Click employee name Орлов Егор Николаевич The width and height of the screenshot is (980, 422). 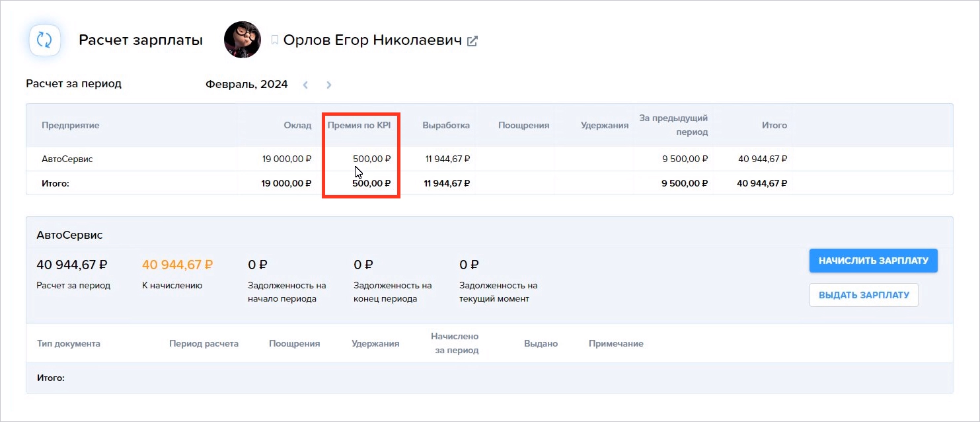pos(372,40)
